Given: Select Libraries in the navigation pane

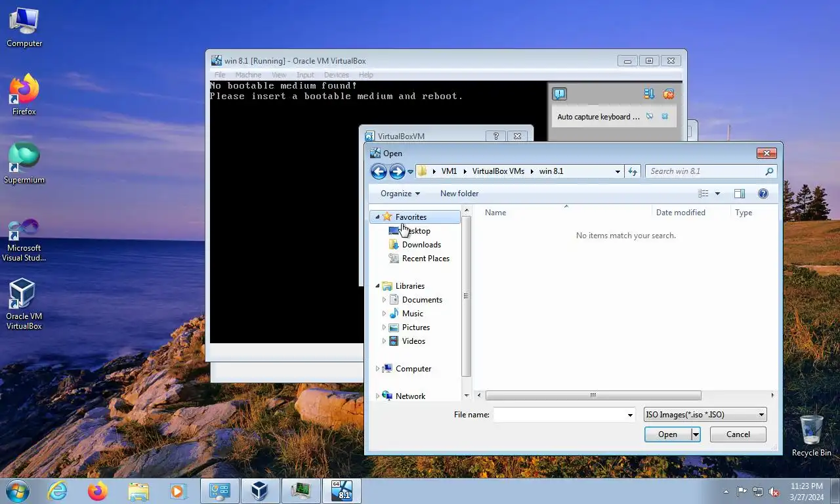Looking at the screenshot, I should pos(410,286).
